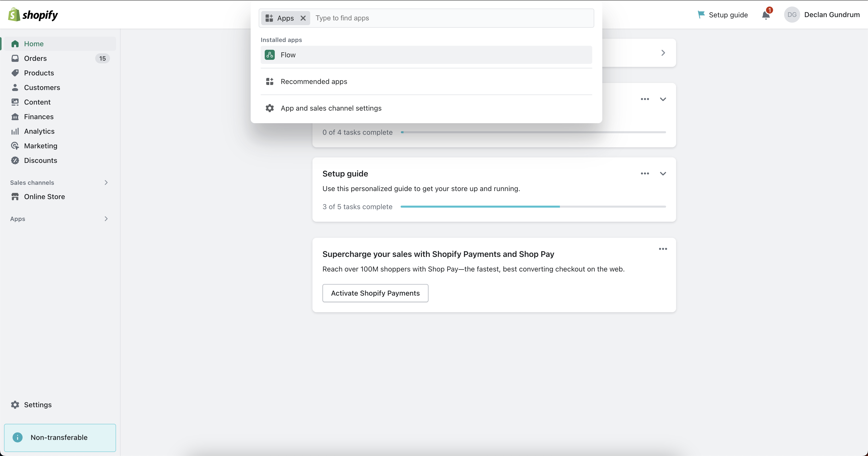Expand the Apps section in sidebar
Screen dimensions: 868x456
pyautogui.click(x=106, y=218)
